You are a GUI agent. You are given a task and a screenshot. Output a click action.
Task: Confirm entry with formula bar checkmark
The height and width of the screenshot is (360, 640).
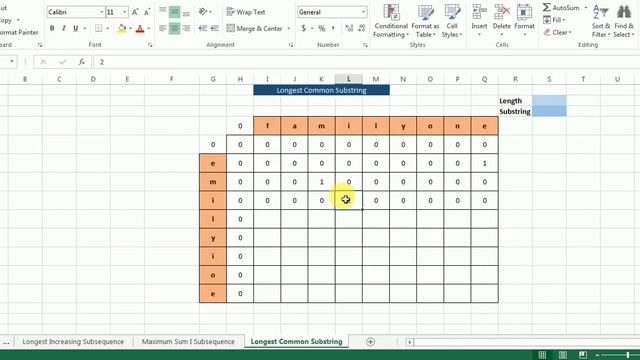pyautogui.click(x=62, y=62)
